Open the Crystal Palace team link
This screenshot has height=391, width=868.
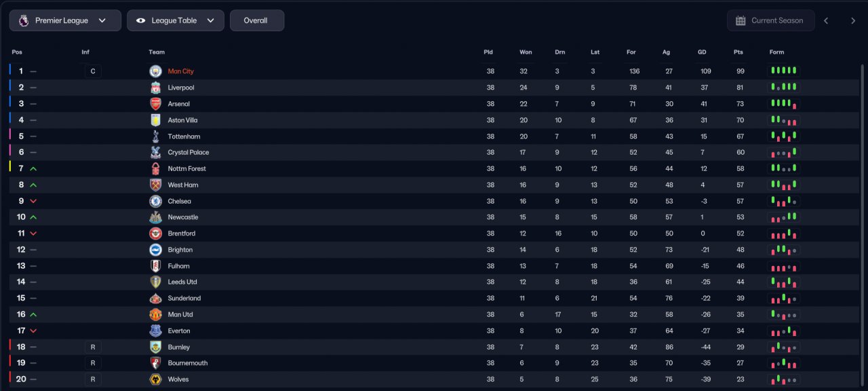tap(189, 153)
